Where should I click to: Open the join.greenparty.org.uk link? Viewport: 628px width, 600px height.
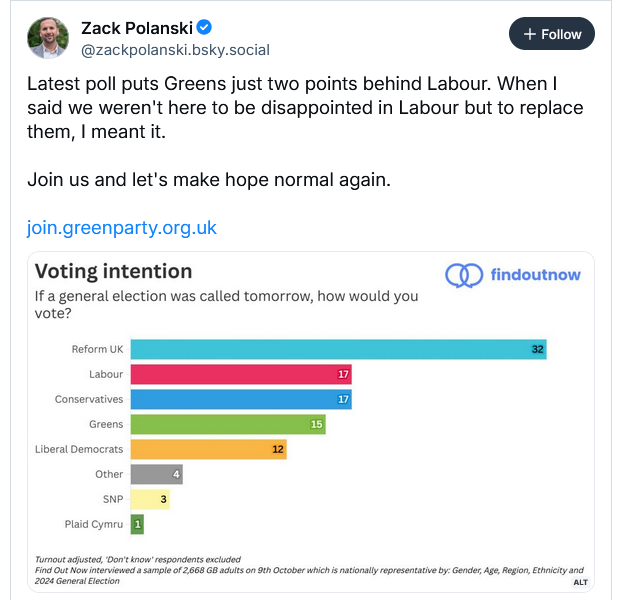click(121, 228)
